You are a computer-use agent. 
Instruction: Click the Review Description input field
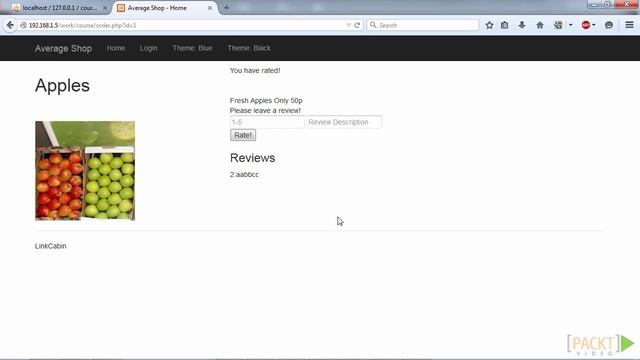[x=344, y=122]
